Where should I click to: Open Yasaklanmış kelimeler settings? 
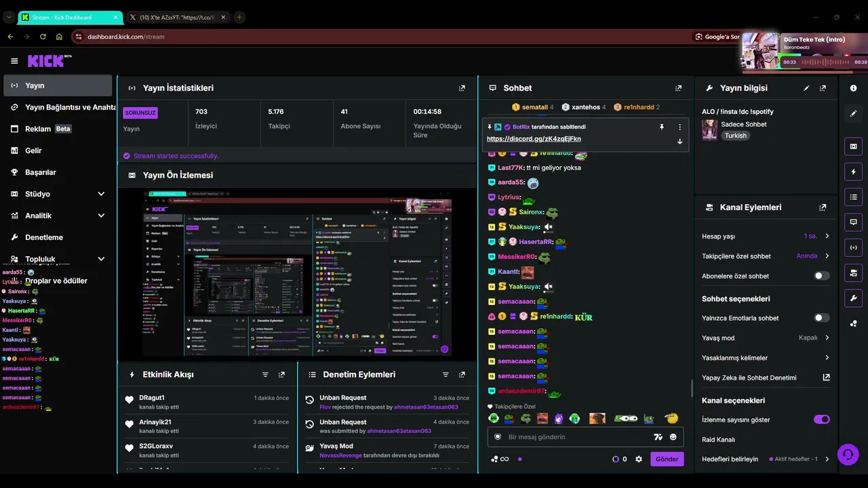click(x=766, y=358)
